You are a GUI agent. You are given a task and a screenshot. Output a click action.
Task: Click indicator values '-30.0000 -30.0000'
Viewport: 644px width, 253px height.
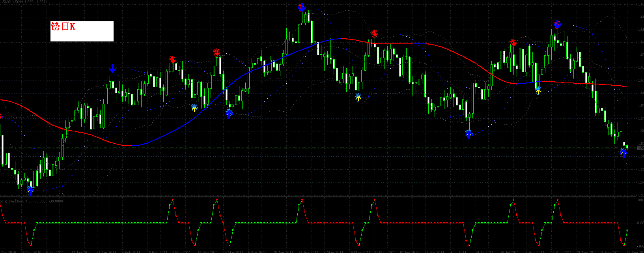click(48, 201)
